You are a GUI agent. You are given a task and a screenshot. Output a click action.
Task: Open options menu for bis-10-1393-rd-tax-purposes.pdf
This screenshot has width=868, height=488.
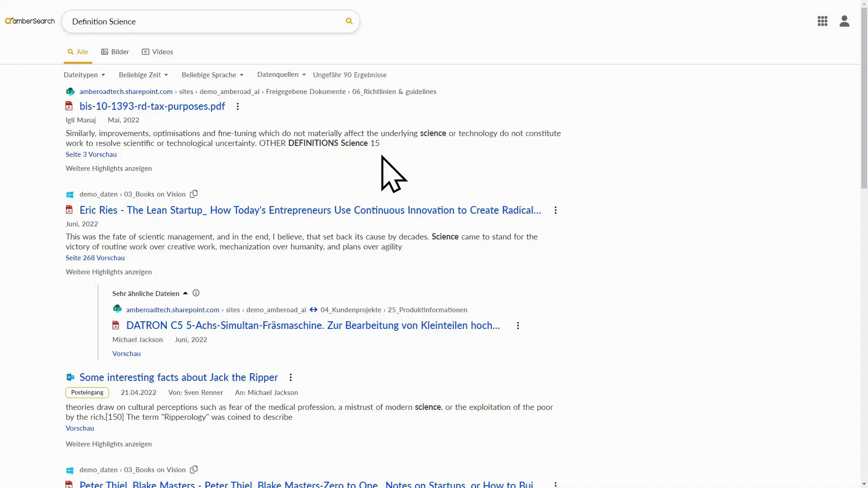(238, 107)
